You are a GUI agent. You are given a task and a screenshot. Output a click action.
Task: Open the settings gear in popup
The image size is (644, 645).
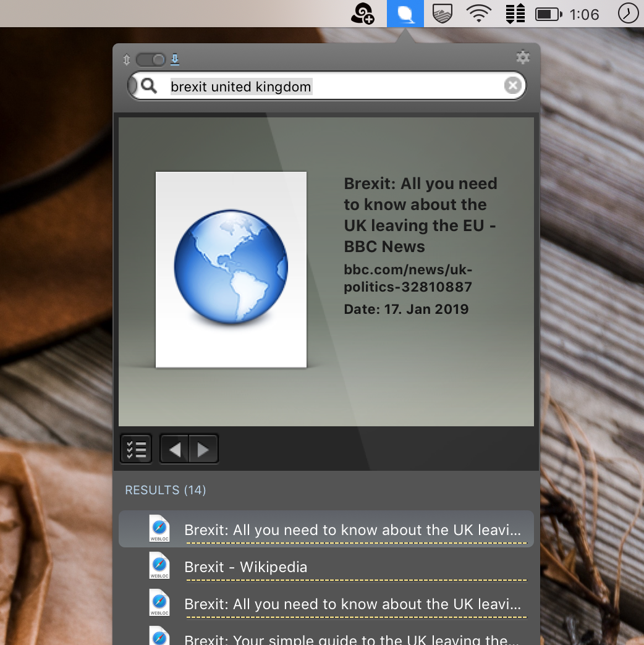(523, 57)
